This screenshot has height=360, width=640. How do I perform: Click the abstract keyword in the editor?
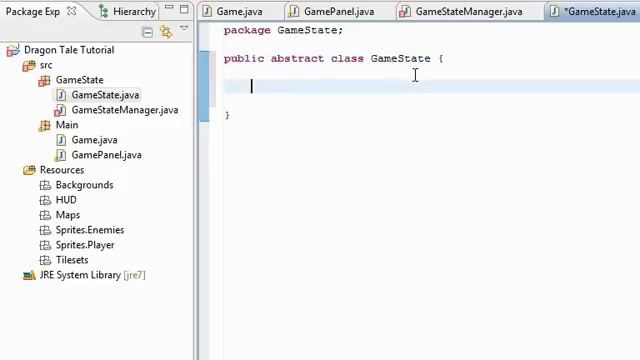tap(297, 59)
